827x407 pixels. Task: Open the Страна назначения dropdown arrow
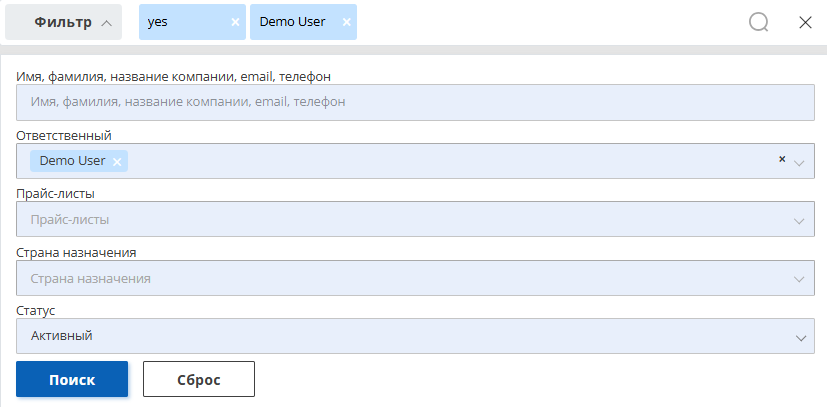point(799,279)
